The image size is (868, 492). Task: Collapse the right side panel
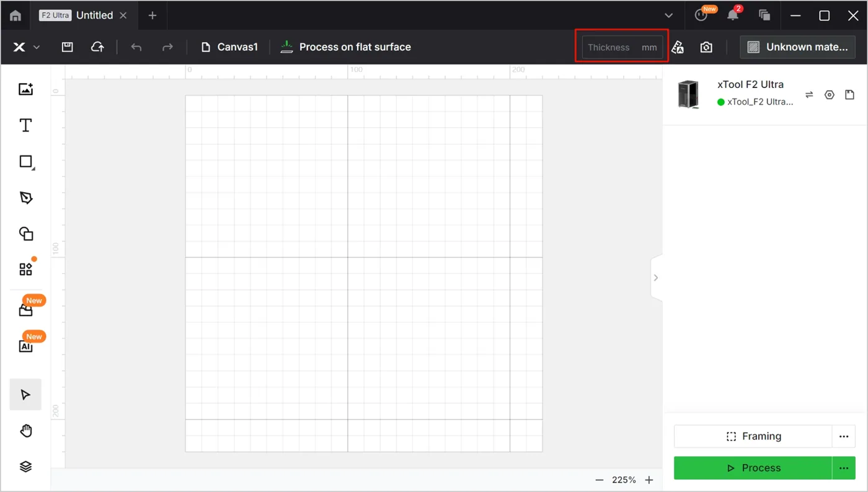pyautogui.click(x=656, y=278)
